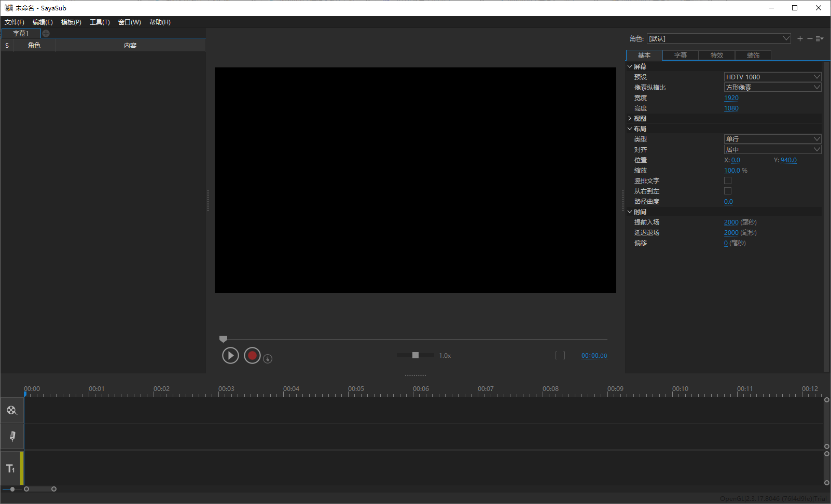831x504 pixels.
Task: Click the 00:00.00 timecode link
Action: [594, 356]
